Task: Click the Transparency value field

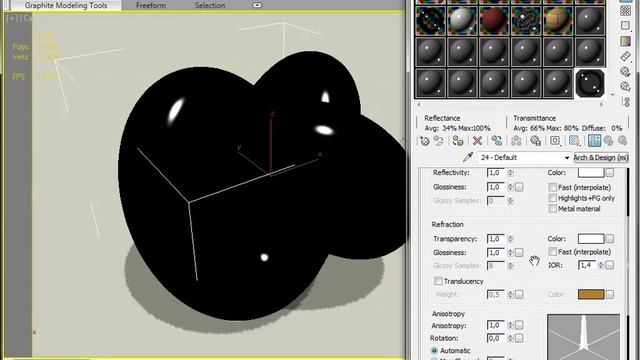Action: click(496, 239)
